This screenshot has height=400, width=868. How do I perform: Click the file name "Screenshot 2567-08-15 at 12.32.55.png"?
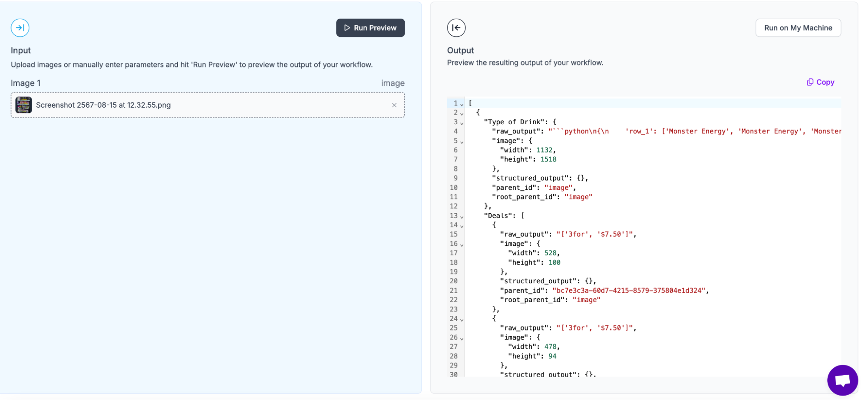coord(103,105)
